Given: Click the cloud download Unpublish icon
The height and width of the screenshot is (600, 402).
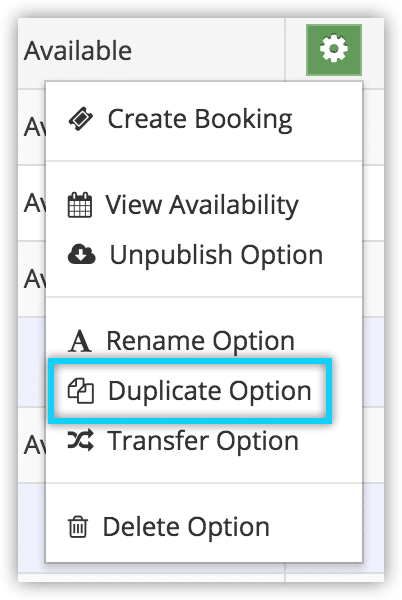Looking at the screenshot, I should tap(81, 255).
